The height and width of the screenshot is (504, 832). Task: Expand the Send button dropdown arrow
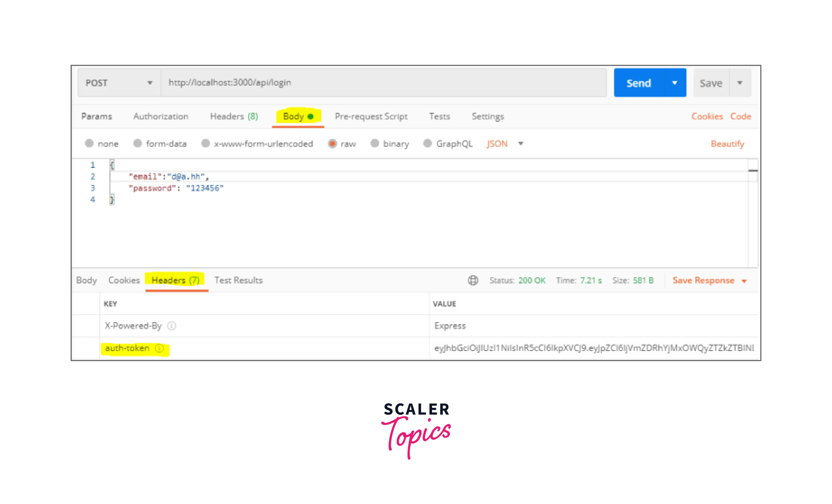675,83
